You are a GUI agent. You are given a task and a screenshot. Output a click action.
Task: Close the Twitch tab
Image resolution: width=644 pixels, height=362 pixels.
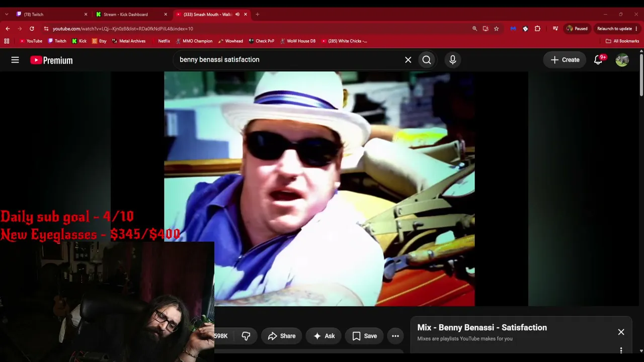click(86, 15)
